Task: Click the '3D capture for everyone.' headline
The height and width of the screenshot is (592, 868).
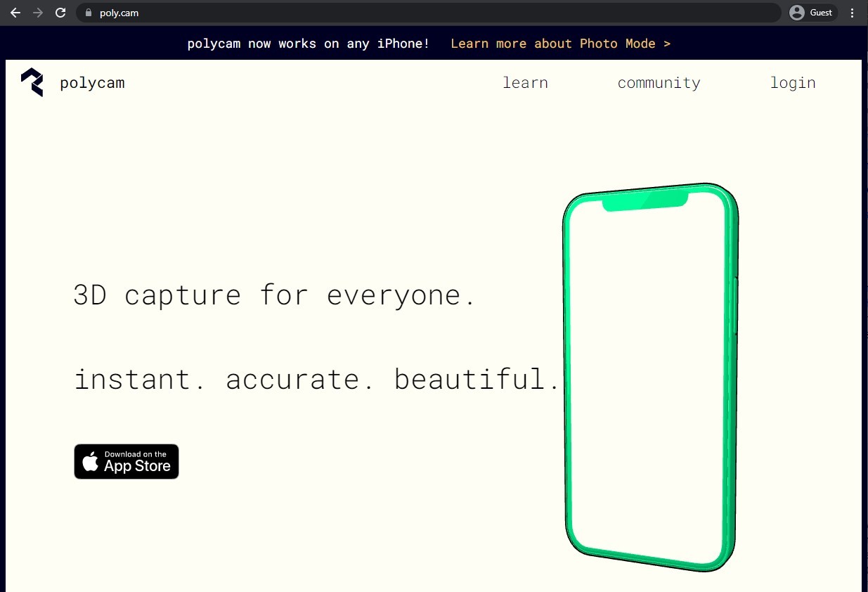Action: pos(275,295)
